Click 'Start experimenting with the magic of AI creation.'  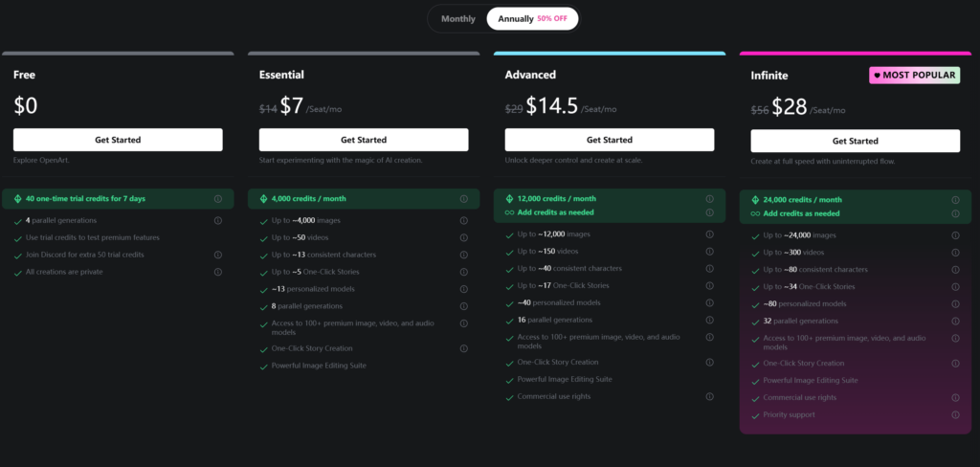[341, 160]
